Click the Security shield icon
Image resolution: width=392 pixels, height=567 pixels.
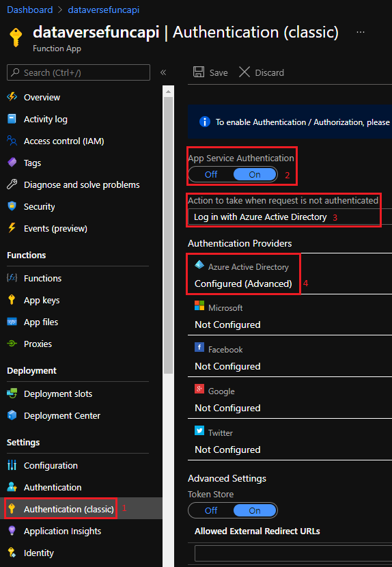tap(12, 206)
